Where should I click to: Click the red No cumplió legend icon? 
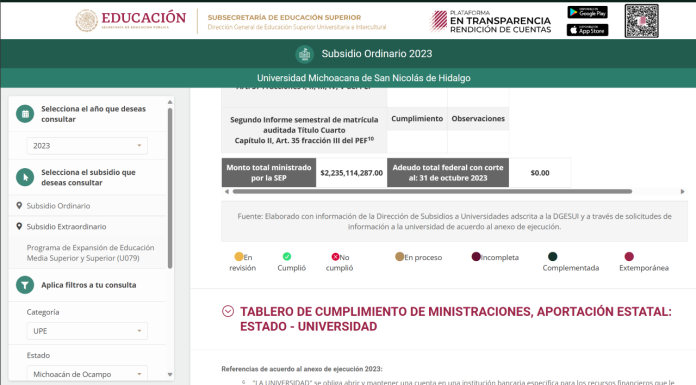(x=335, y=257)
